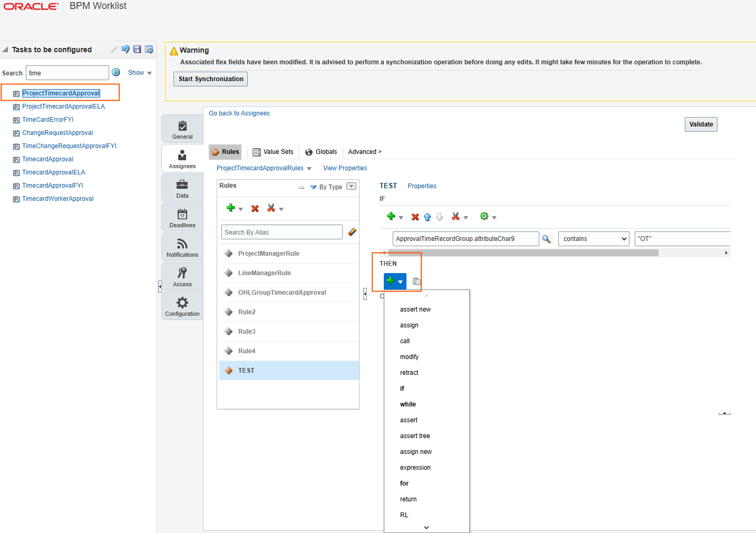Expand the ProjectManagerRule test toggle diamond
The image size is (756, 533).
click(229, 253)
